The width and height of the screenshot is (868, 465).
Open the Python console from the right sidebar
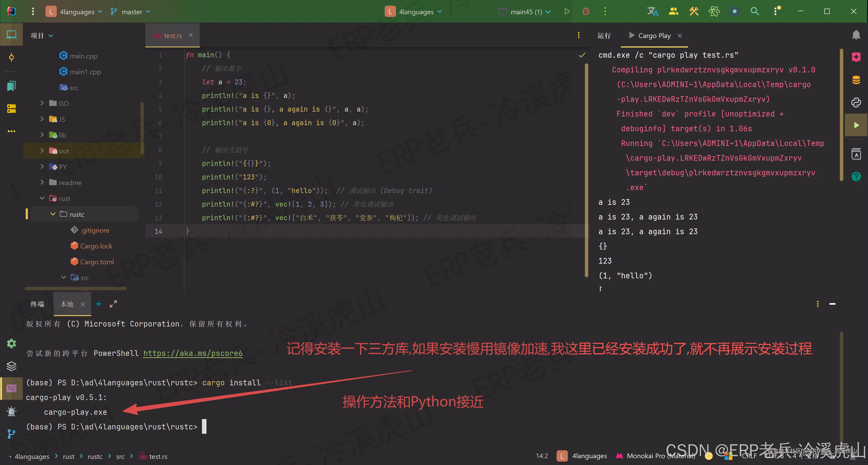(x=856, y=102)
